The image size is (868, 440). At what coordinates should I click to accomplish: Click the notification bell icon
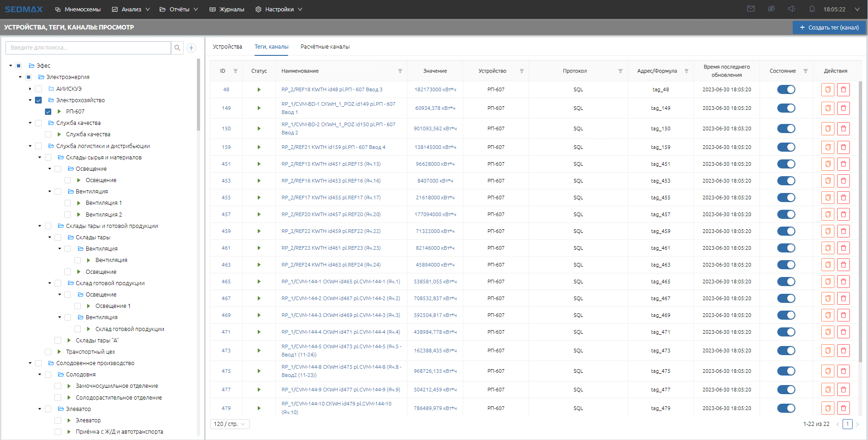[x=812, y=9]
